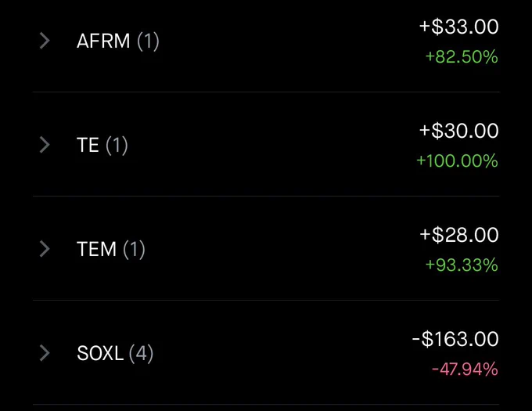This screenshot has width=532, height=411.
Task: Select the -$163.00 SOXL loss amount
Action: coord(455,339)
